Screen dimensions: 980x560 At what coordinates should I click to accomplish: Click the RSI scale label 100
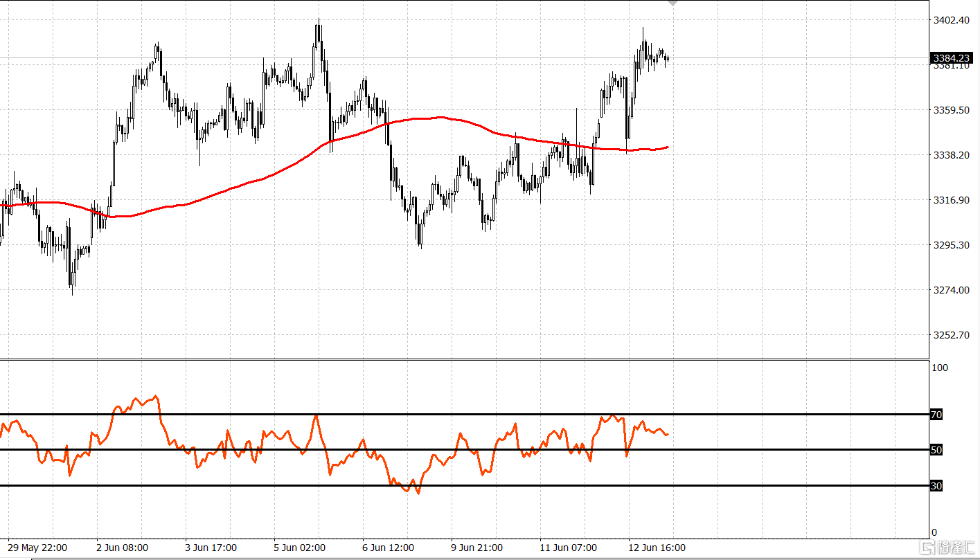939,368
